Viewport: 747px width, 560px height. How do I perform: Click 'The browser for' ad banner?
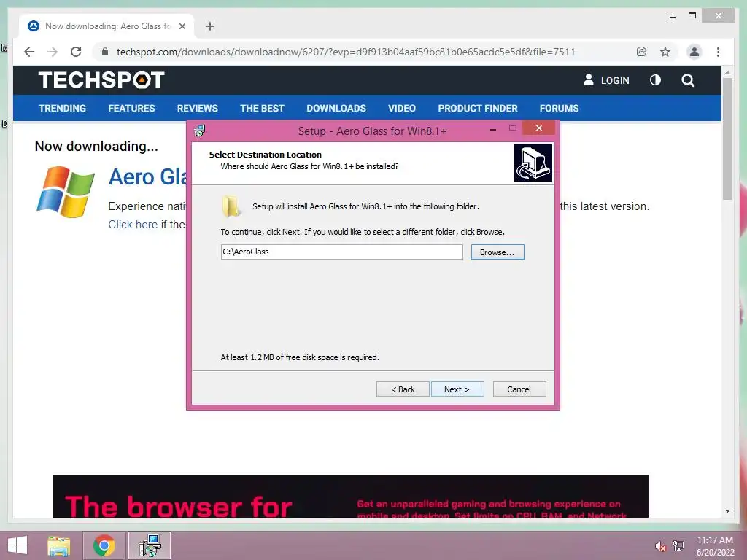pyautogui.click(x=350, y=496)
